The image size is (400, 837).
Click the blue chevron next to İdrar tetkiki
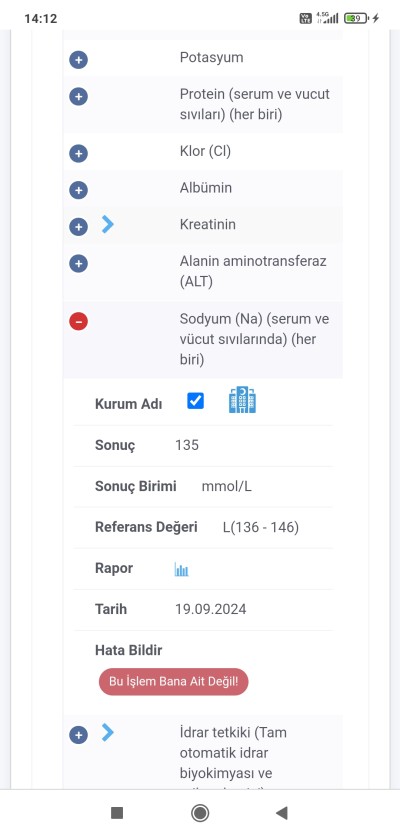[x=108, y=733]
